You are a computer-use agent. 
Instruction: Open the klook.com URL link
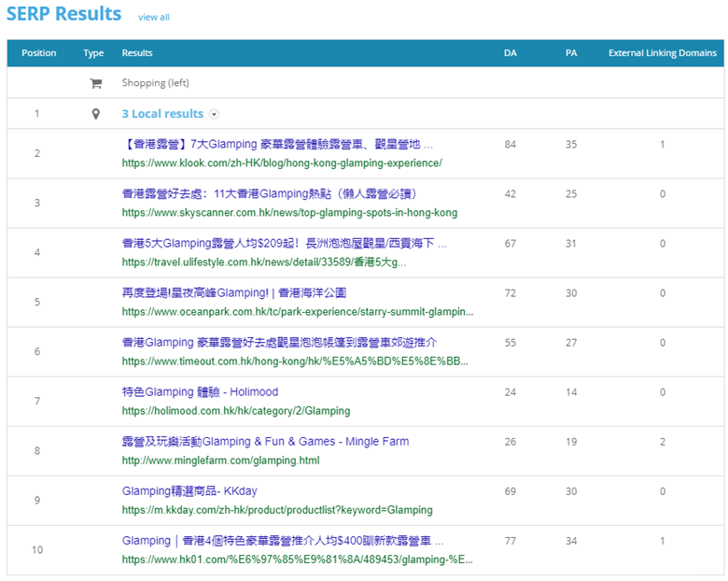[281, 163]
